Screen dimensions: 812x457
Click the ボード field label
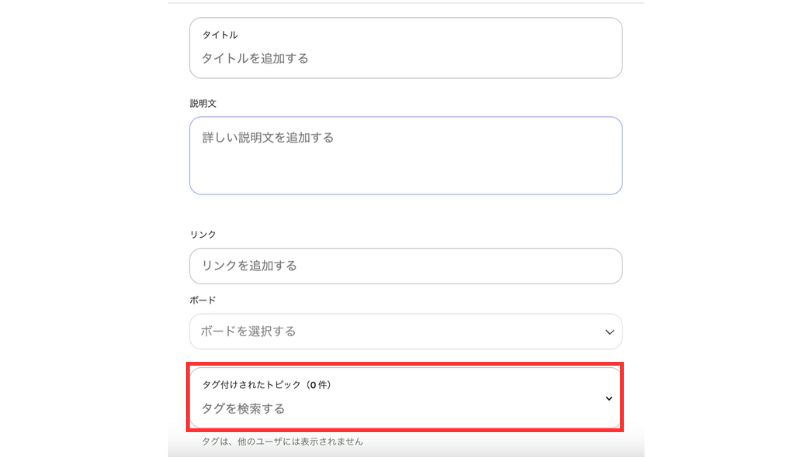[203, 300]
